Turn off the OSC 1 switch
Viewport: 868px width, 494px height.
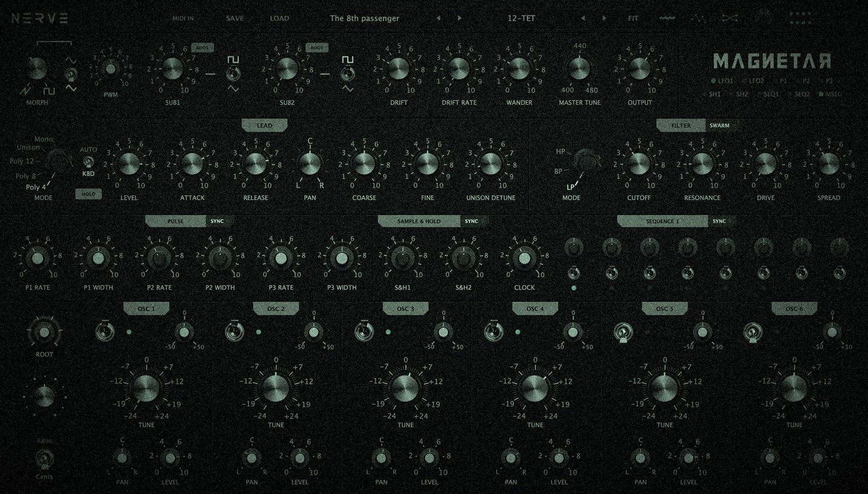click(x=104, y=331)
